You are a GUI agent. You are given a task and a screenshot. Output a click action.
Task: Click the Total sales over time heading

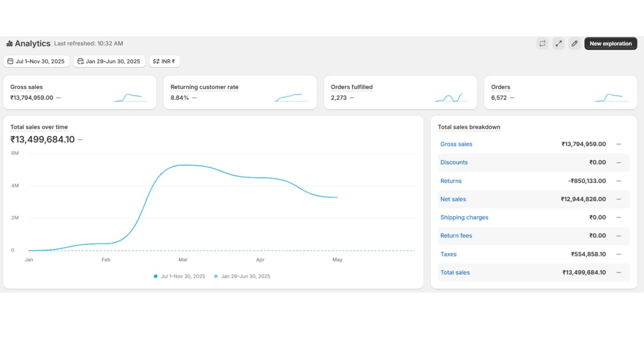(39, 127)
